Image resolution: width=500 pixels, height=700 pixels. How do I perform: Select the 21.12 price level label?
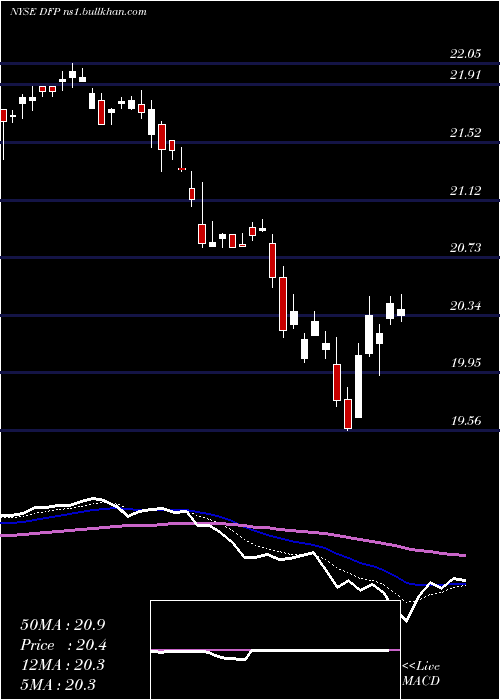click(466, 191)
